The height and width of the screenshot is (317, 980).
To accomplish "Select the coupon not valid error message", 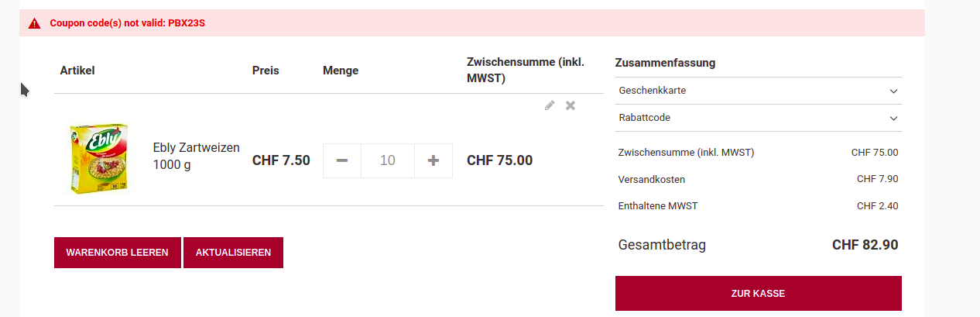I will (127, 23).
